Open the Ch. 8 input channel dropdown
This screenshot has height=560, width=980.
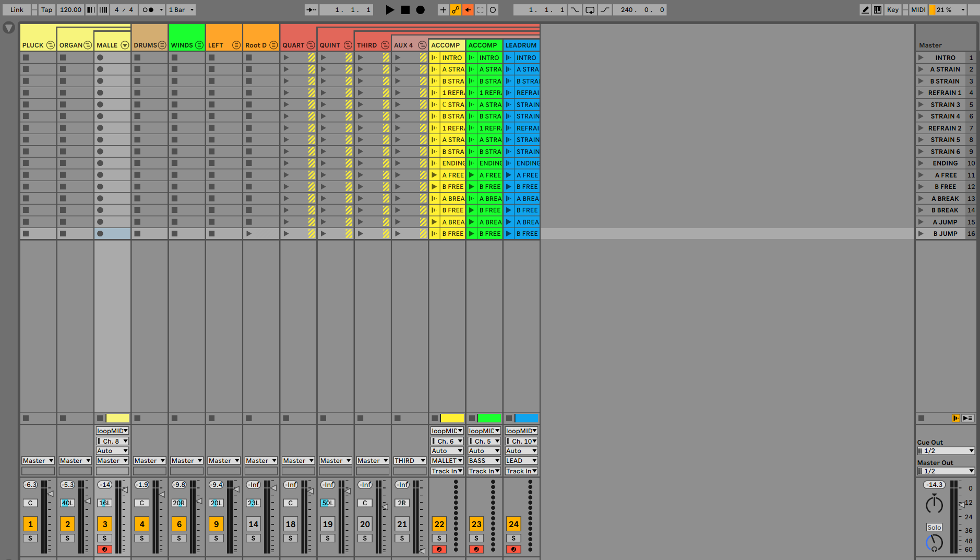tap(112, 441)
